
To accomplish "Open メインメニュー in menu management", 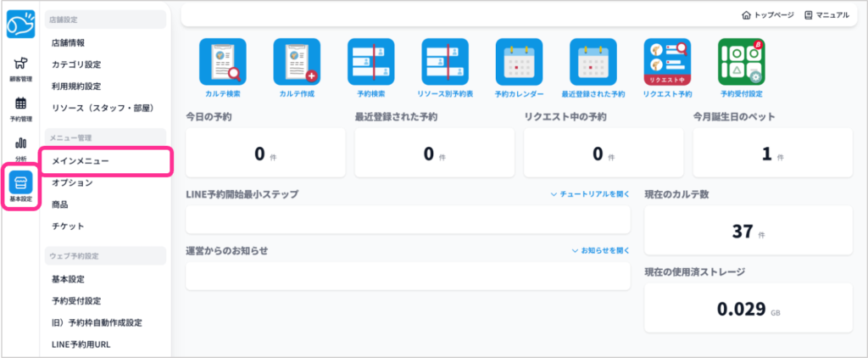I will click(x=80, y=160).
